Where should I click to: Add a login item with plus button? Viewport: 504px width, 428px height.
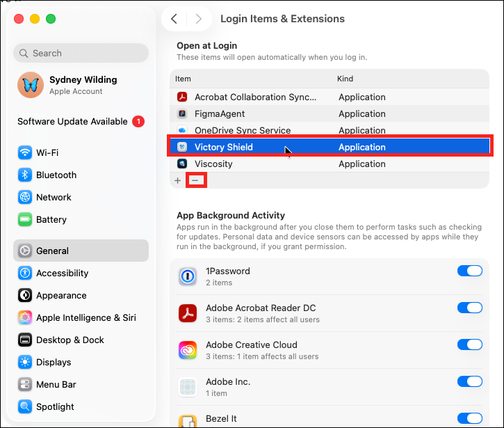tap(178, 180)
